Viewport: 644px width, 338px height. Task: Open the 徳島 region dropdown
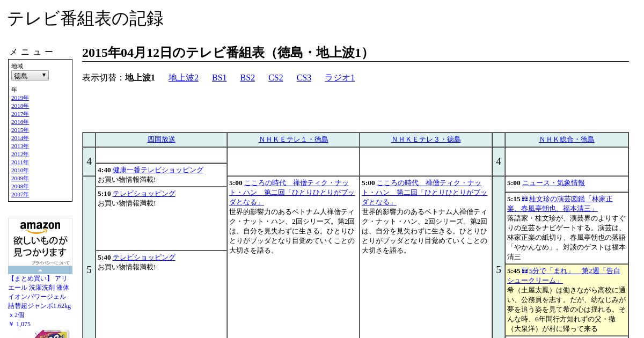coord(30,76)
